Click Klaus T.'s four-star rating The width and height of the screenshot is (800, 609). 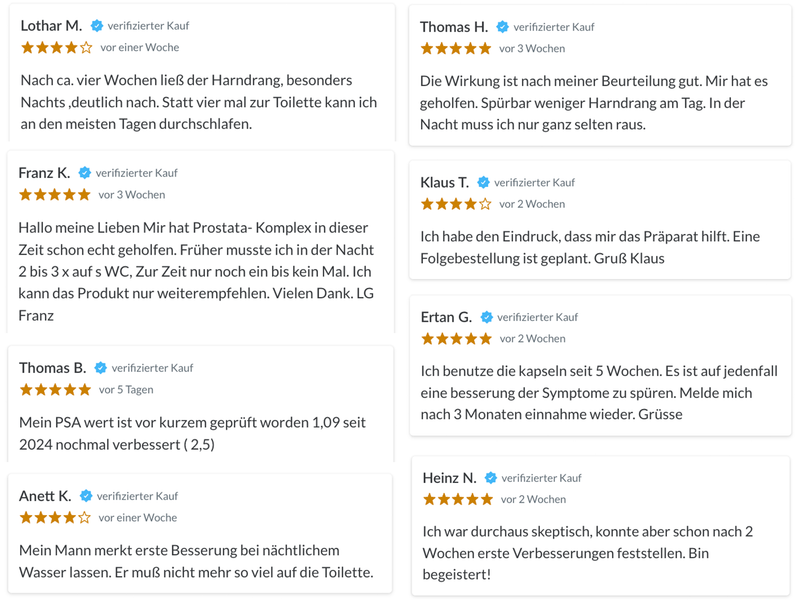pos(456,204)
